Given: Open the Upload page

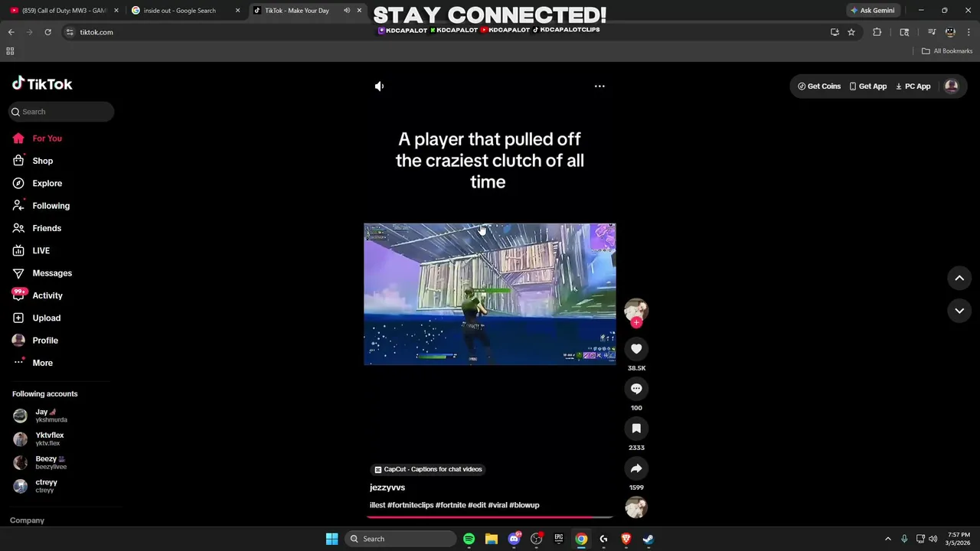Looking at the screenshot, I should [46, 318].
